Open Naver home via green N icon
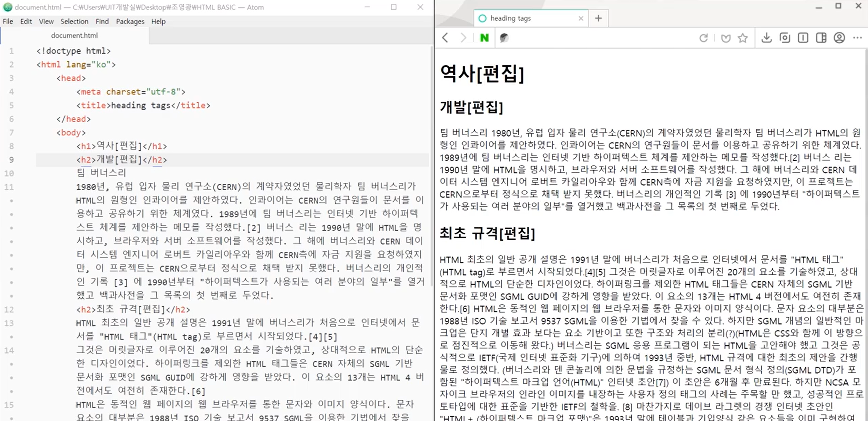This screenshot has height=421, width=868. tap(484, 38)
